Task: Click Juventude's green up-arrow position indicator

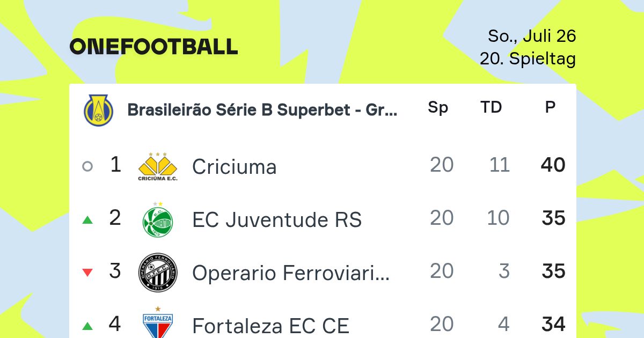Action: pos(87,219)
